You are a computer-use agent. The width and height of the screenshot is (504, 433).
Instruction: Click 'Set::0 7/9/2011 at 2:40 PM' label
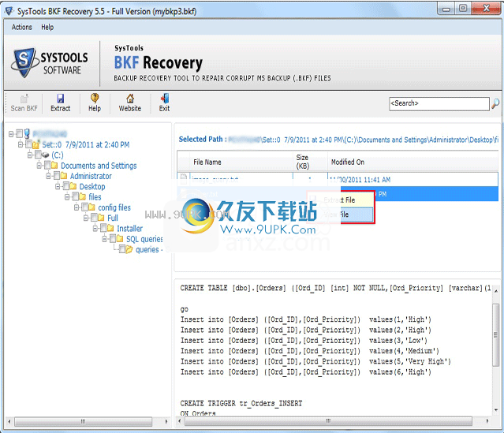(x=86, y=144)
